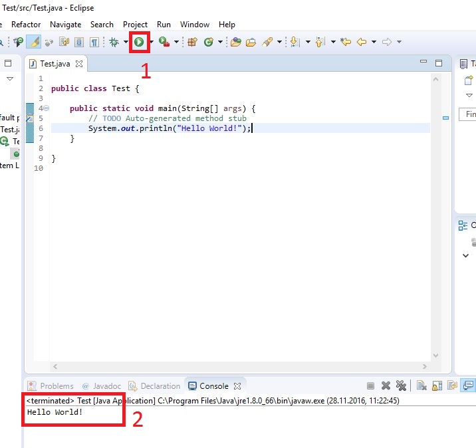This screenshot has width=476, height=448.
Task: Run the Test Java application
Action: 139,42
